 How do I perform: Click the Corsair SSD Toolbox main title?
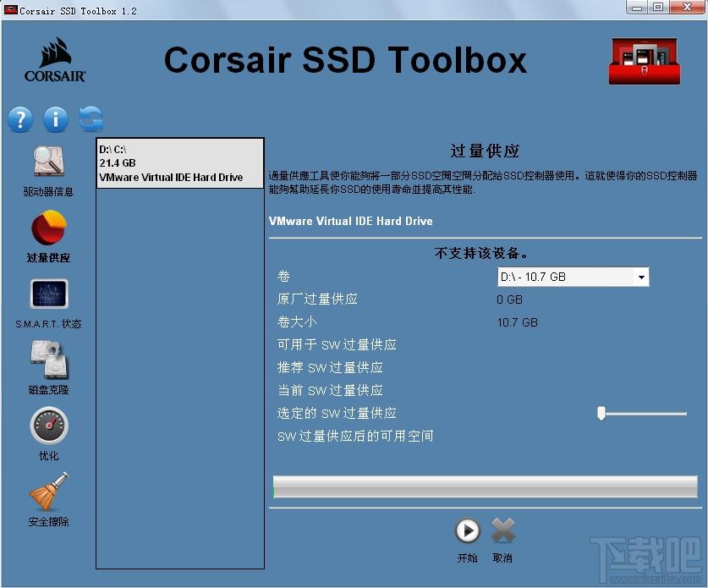pos(345,59)
